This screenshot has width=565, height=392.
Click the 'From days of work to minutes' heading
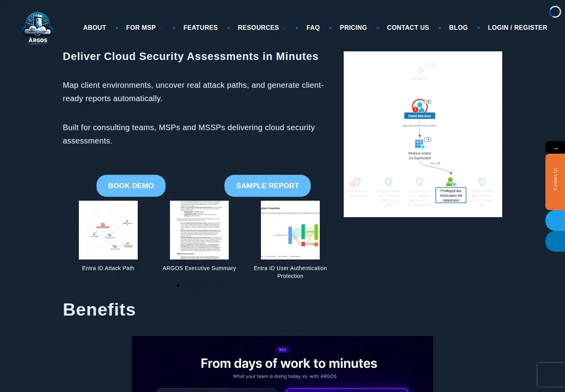coord(289,363)
